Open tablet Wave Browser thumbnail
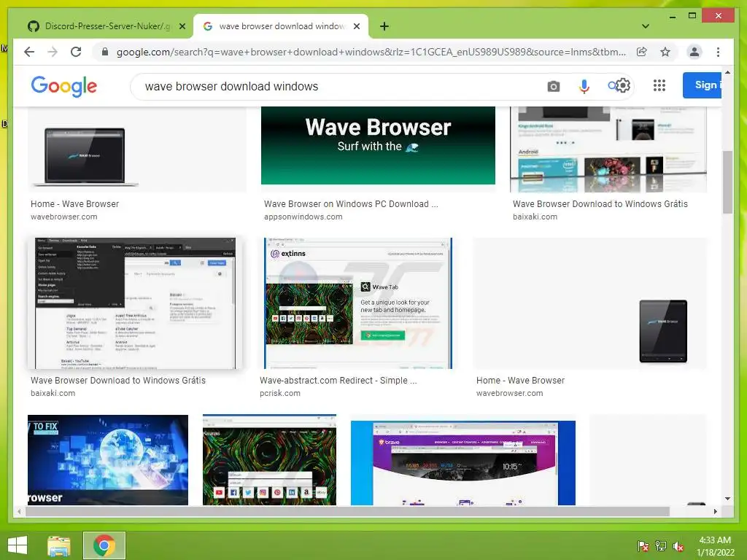747x560 pixels. (x=590, y=303)
